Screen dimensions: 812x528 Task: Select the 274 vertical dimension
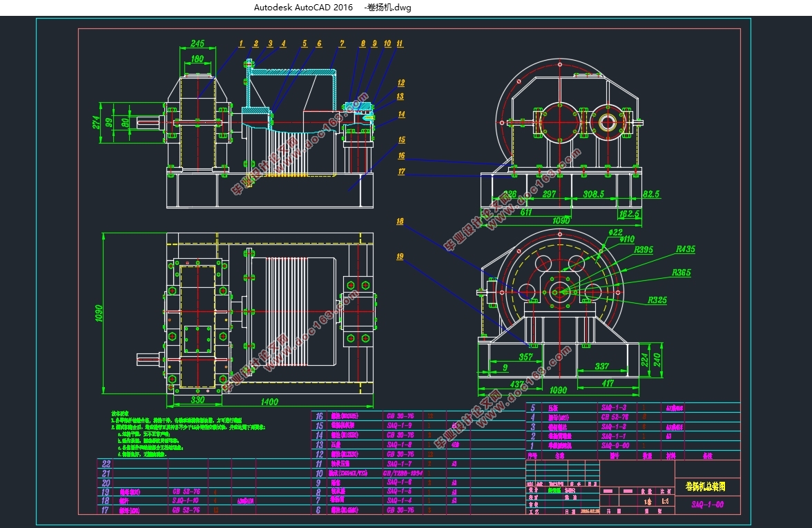tap(96, 122)
